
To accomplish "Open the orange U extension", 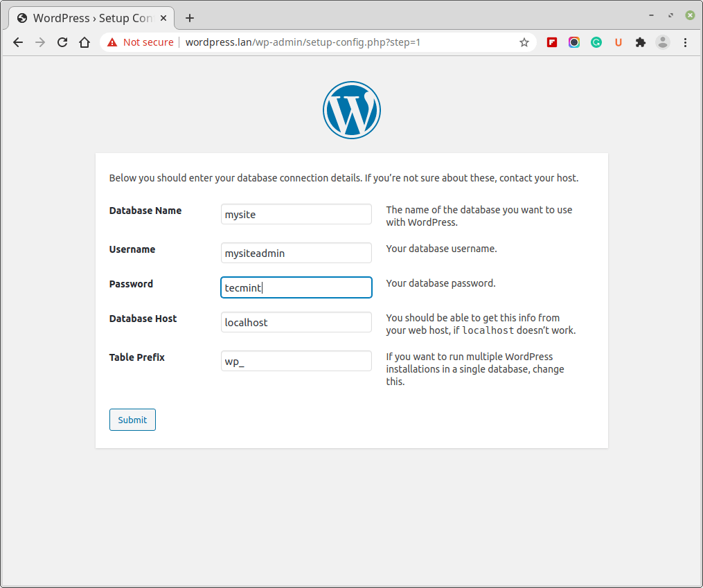I will [x=619, y=42].
